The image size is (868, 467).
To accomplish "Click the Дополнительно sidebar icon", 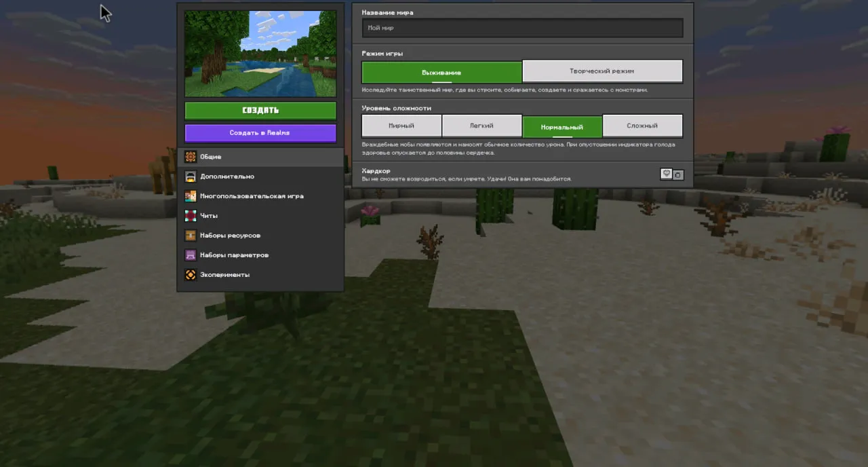I will (191, 176).
